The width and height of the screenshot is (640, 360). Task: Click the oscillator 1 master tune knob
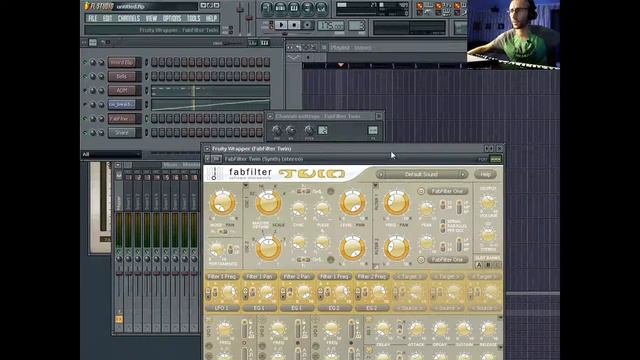click(268, 203)
